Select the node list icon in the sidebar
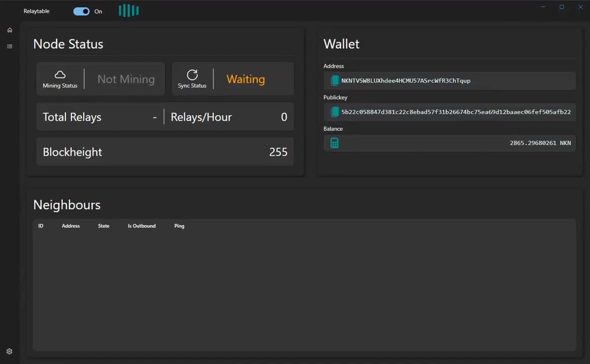Screen dimensions: 590x364 coord(9,46)
